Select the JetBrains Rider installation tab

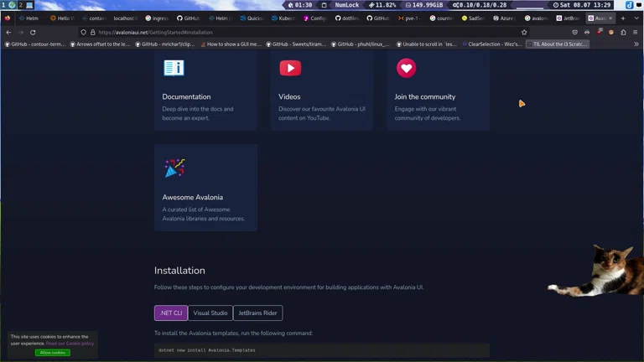[x=258, y=313]
